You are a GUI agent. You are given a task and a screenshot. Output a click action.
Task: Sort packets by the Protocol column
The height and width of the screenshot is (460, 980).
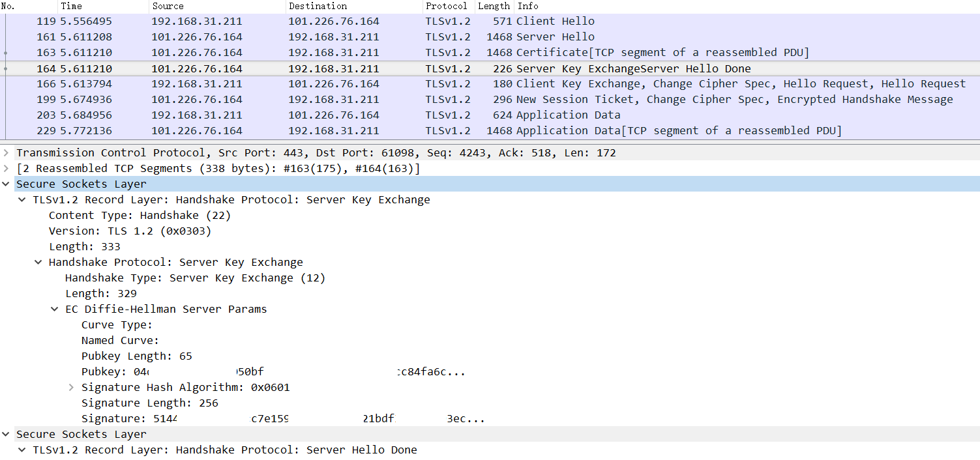[x=447, y=6]
